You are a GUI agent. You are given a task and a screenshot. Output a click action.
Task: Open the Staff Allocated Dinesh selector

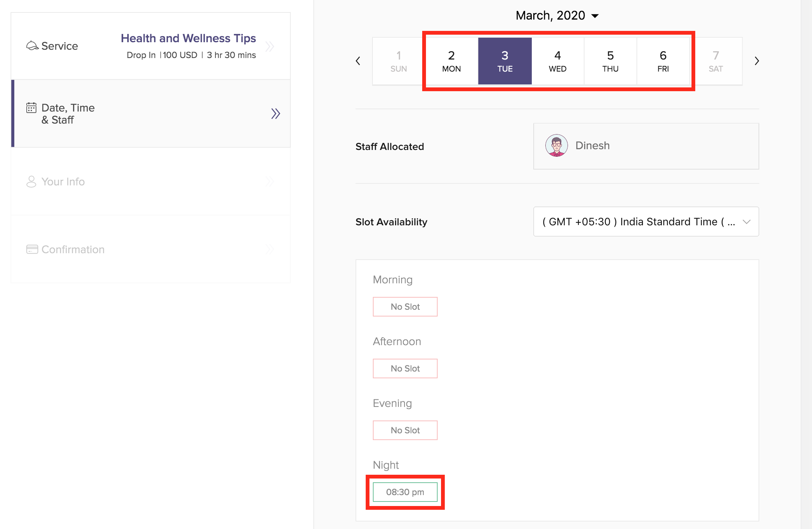[x=646, y=146]
